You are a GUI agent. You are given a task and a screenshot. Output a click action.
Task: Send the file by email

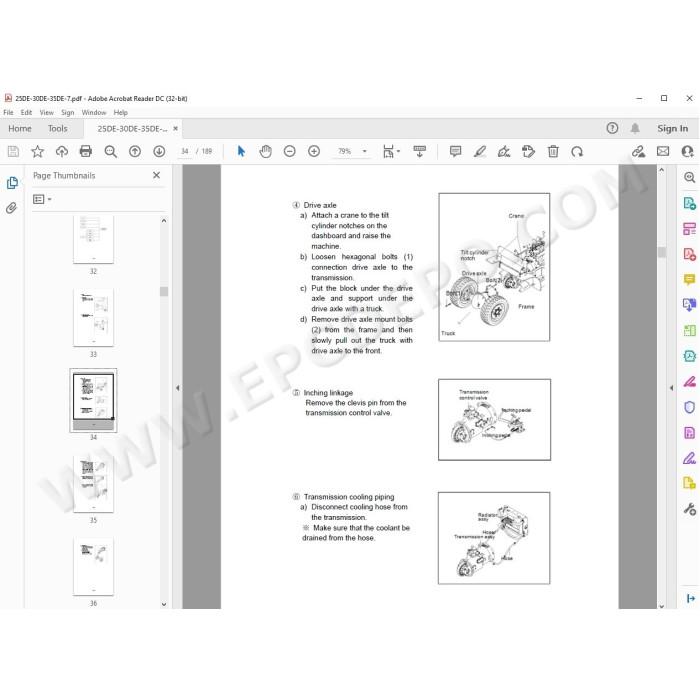663,152
